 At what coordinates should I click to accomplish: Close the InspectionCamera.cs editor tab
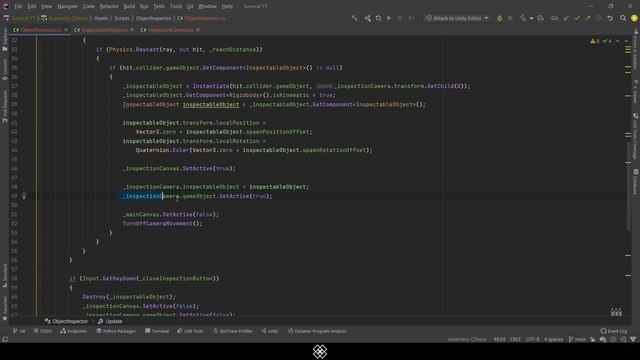[198, 30]
